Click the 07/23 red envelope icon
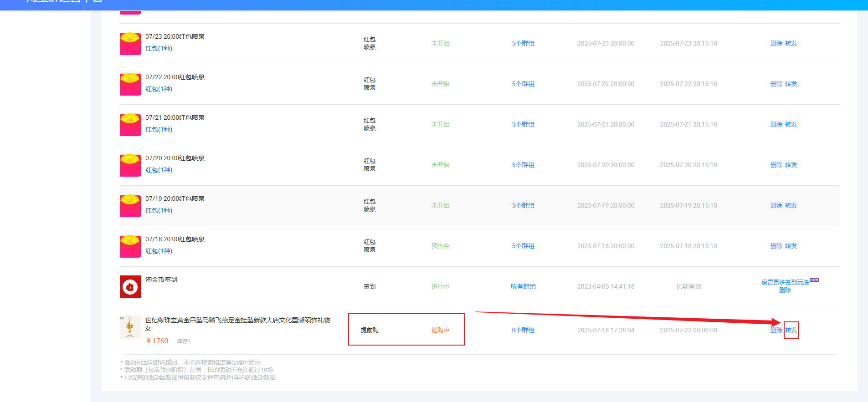 click(130, 44)
